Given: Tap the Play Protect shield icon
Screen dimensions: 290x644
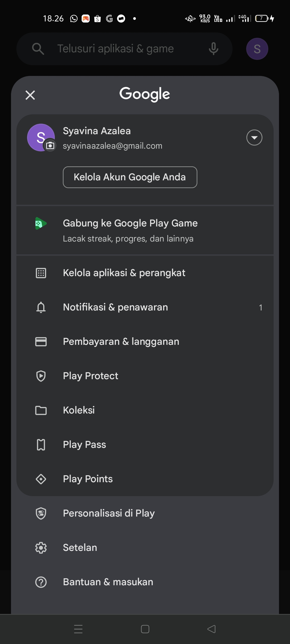Looking at the screenshot, I should pos(41,376).
